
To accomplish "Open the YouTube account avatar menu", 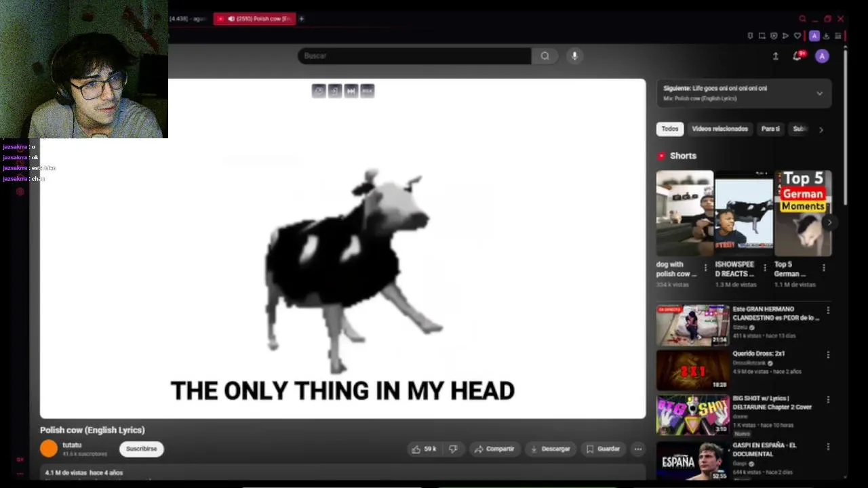I will pos(822,56).
